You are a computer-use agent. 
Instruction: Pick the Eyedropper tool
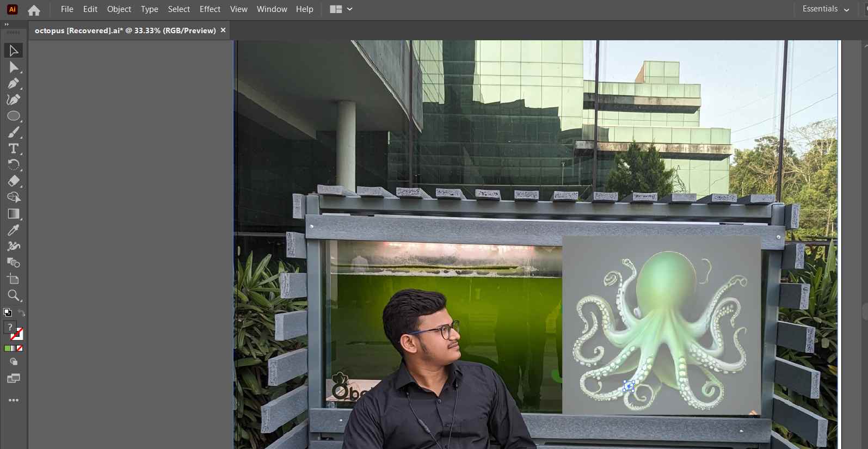click(x=13, y=230)
